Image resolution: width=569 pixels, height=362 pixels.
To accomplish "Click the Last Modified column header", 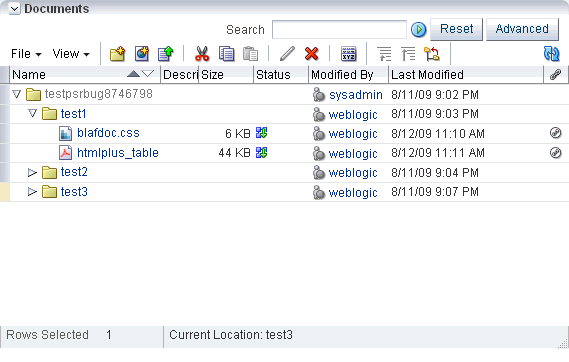I will pyautogui.click(x=466, y=75).
